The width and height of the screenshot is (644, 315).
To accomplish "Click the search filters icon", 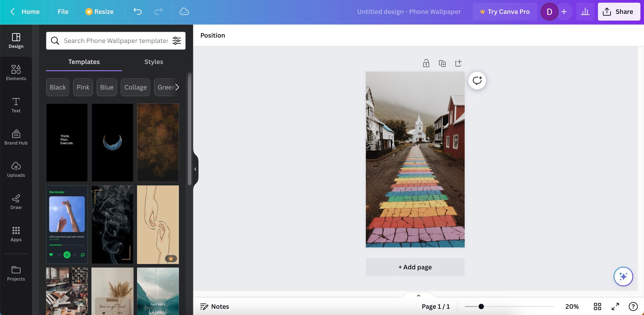I will (176, 40).
